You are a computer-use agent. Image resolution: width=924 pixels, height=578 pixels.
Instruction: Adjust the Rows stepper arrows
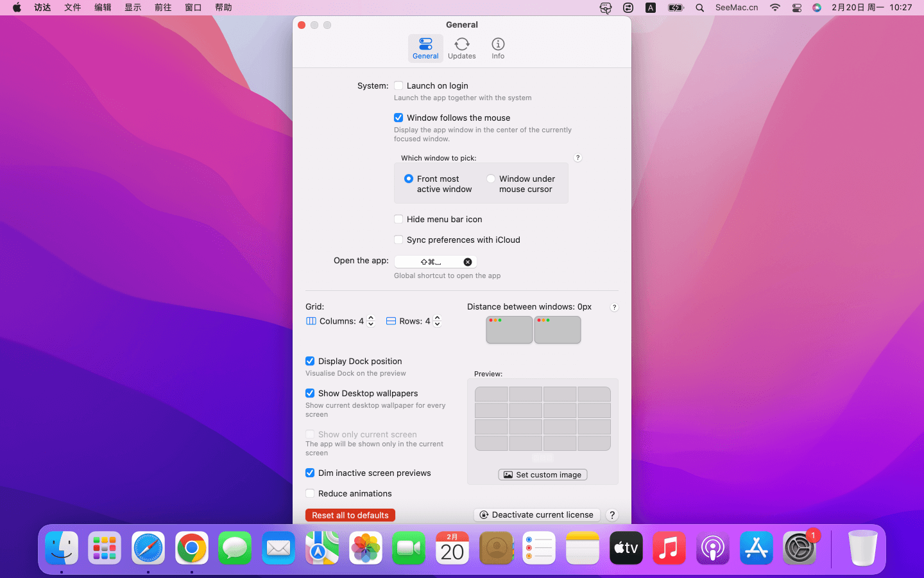(438, 321)
